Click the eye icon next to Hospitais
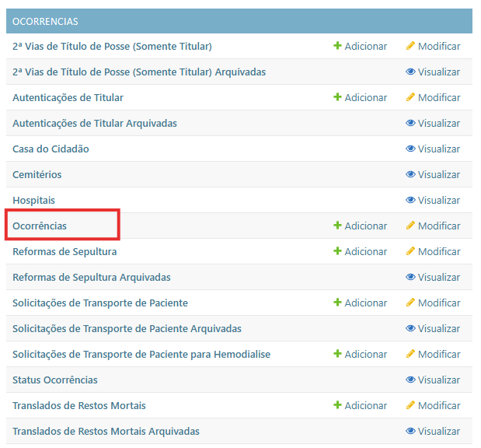The image size is (481, 448). coord(410,200)
